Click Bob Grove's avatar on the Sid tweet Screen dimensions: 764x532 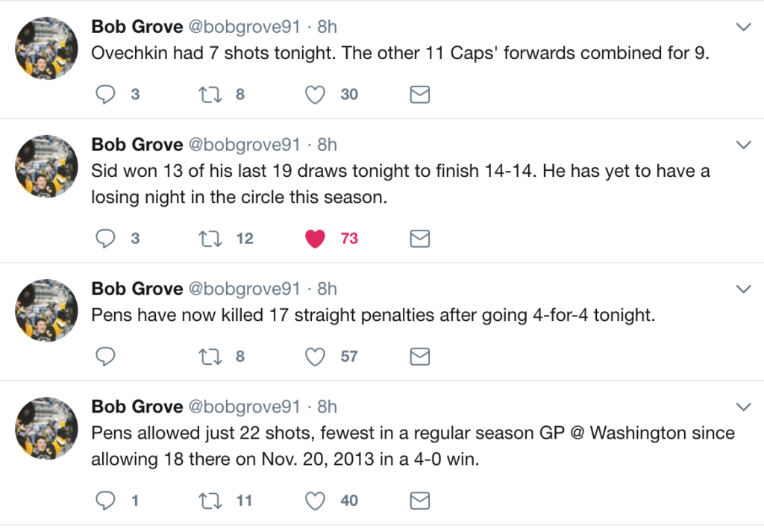pyautogui.click(x=47, y=166)
